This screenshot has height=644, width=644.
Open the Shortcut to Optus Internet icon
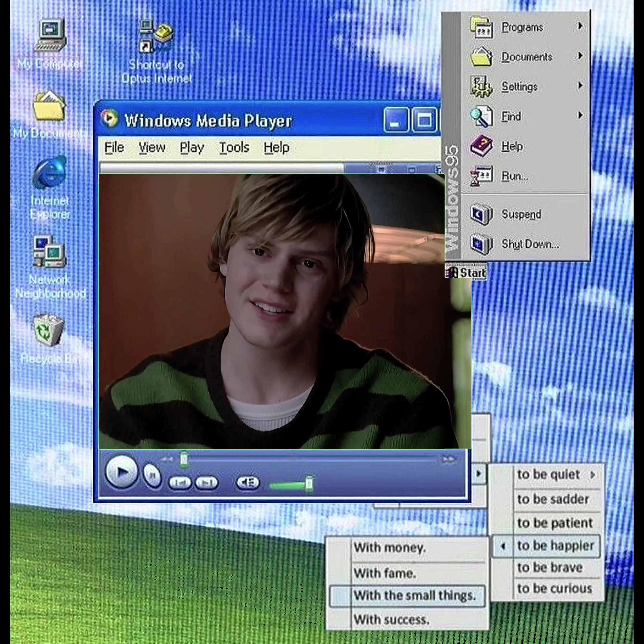click(156, 37)
